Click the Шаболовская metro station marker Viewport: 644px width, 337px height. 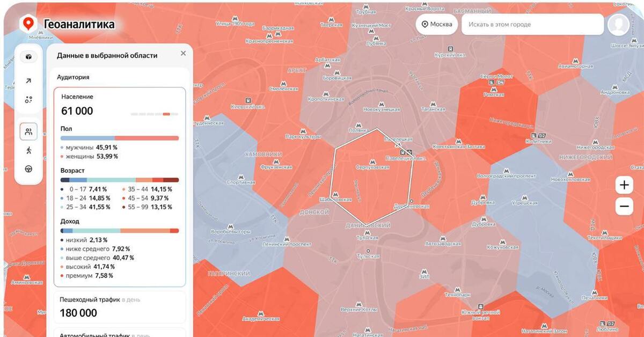336,194
